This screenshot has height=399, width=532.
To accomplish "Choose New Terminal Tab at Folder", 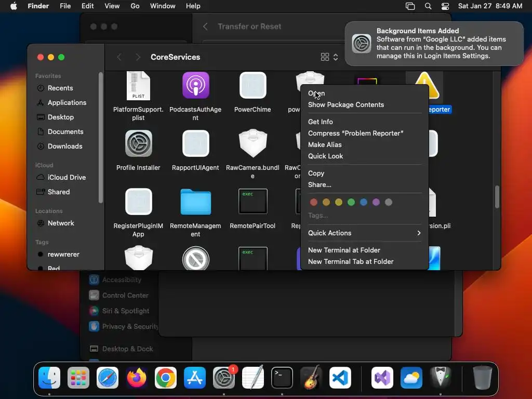I will tap(364, 262).
